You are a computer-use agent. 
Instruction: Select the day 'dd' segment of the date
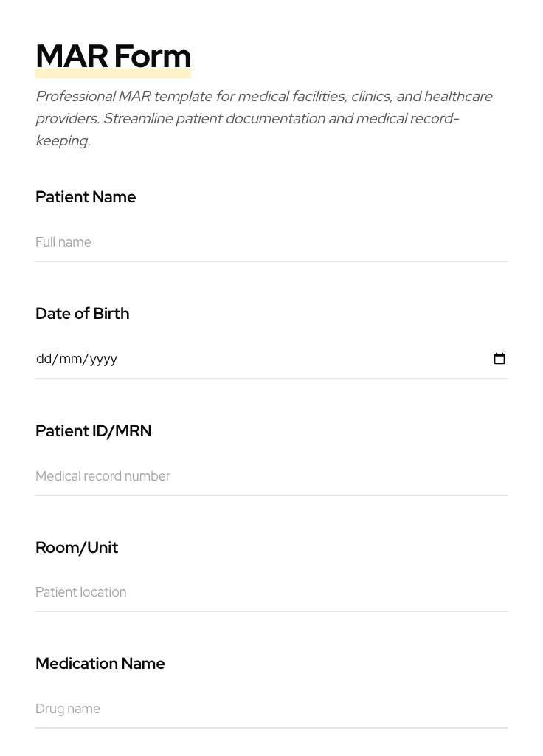[44, 359]
